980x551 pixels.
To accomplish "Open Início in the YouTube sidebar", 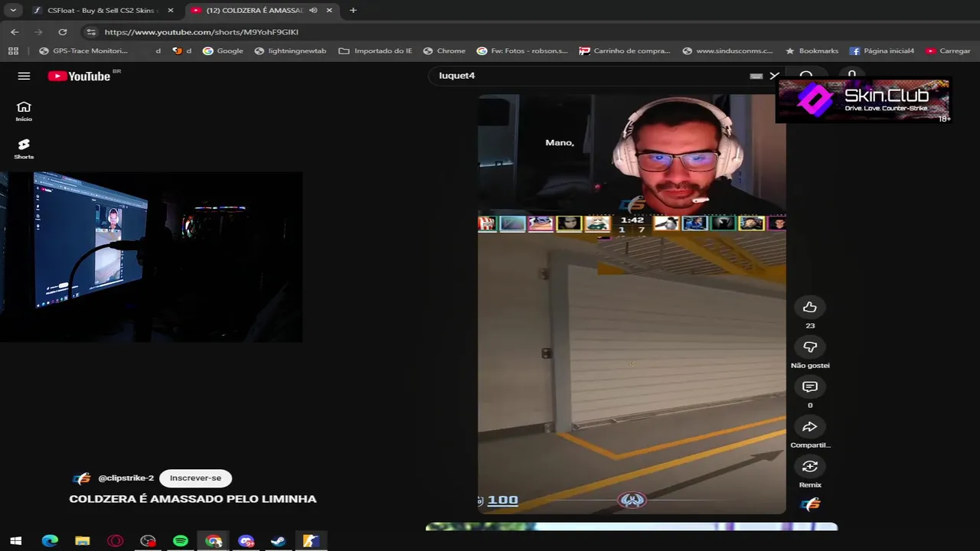I will click(x=24, y=111).
